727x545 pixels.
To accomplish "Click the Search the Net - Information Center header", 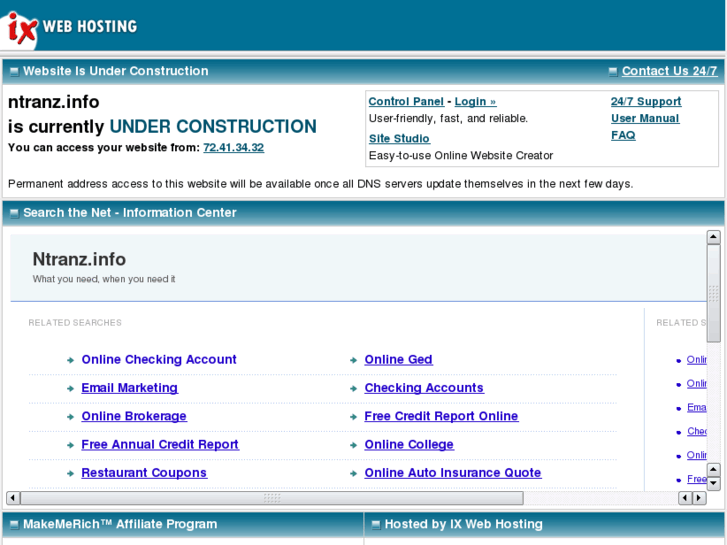I will (130, 212).
